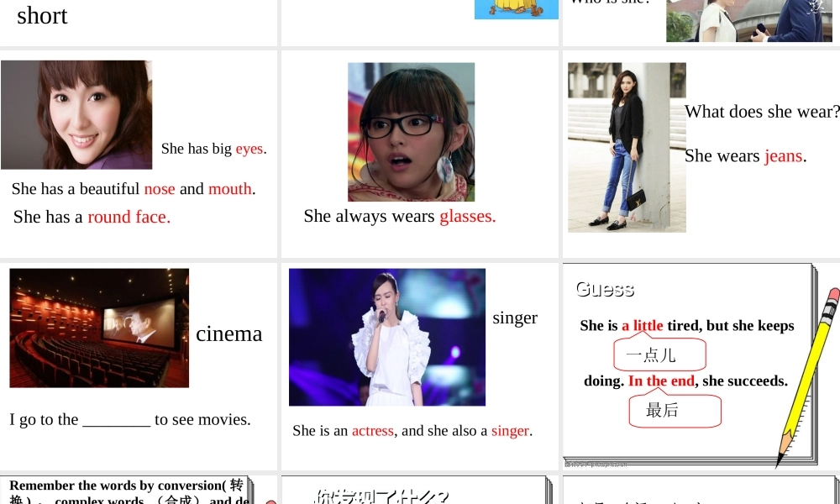The width and height of the screenshot is (840, 504).
Task: Select the 'Guess' heading
Action: (605, 289)
